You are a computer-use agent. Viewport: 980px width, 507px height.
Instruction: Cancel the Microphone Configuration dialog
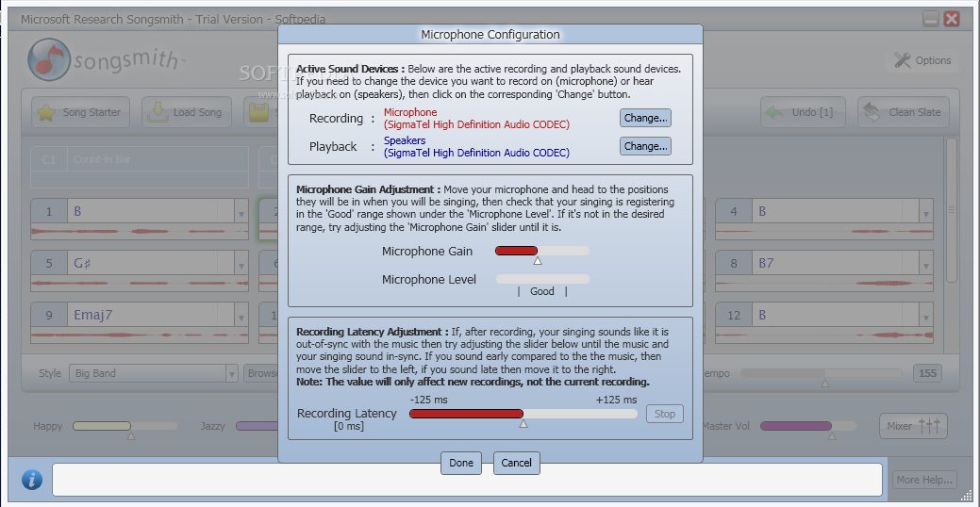[516, 463]
